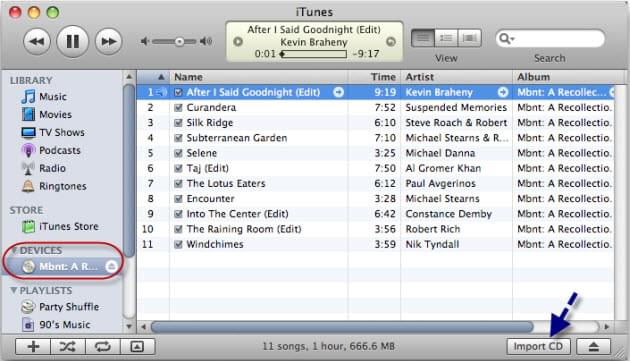This screenshot has width=630, height=361.
Task: Uncheck the Selene track
Action: click(178, 153)
